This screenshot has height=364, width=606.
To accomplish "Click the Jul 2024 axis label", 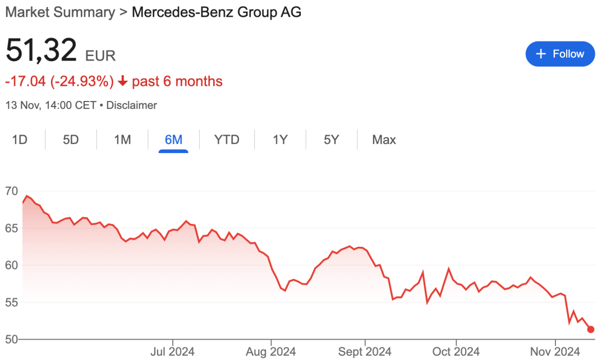I will coord(172,352).
